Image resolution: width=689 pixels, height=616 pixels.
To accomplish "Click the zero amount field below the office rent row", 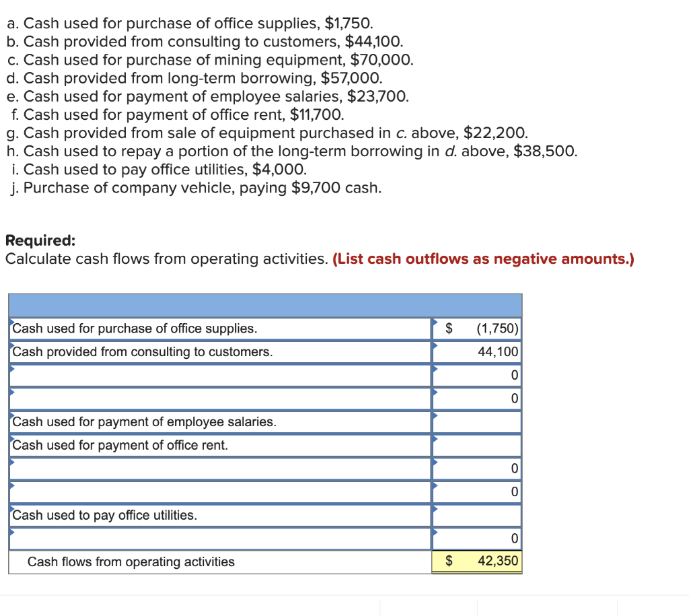I will point(477,469).
